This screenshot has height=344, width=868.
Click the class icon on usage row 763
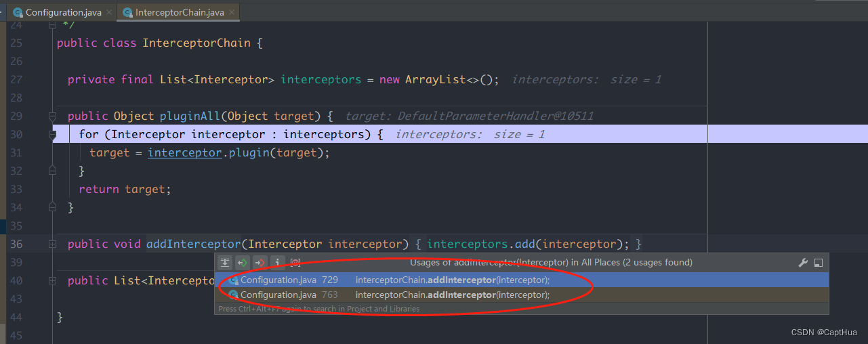pos(234,295)
